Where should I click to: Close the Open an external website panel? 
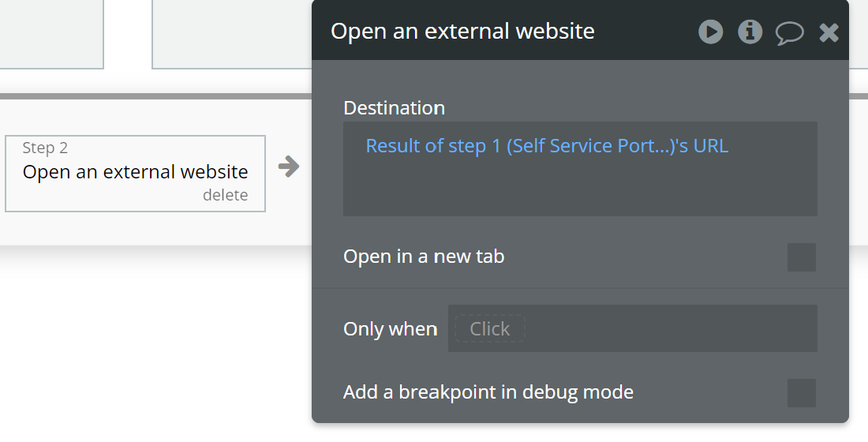tap(829, 32)
